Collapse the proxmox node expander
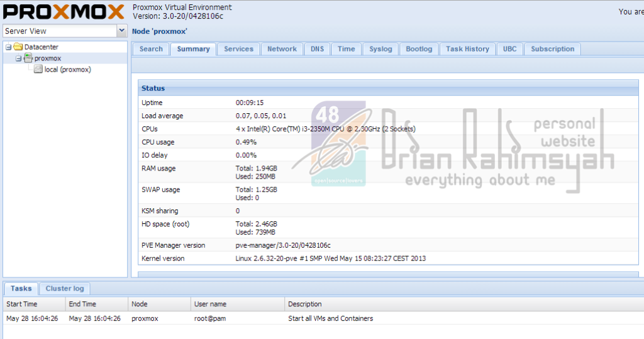 click(x=18, y=58)
